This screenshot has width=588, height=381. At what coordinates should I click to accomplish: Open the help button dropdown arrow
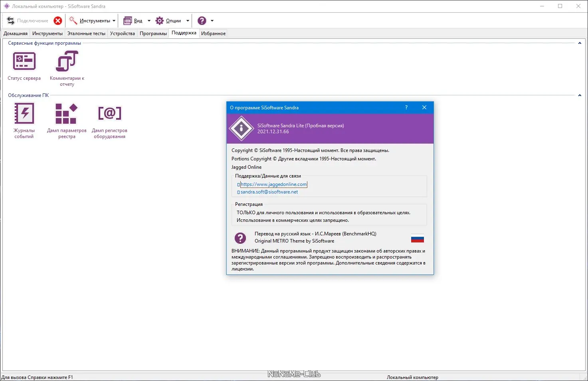[212, 21]
